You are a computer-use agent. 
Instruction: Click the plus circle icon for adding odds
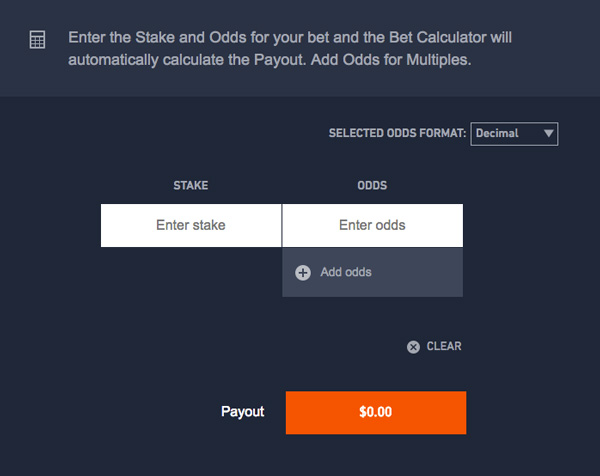(303, 273)
